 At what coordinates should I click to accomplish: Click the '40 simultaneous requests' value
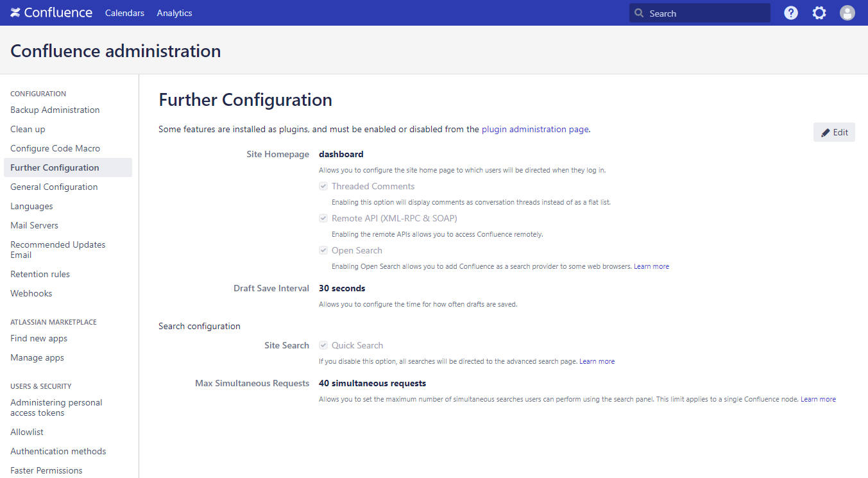coord(372,383)
